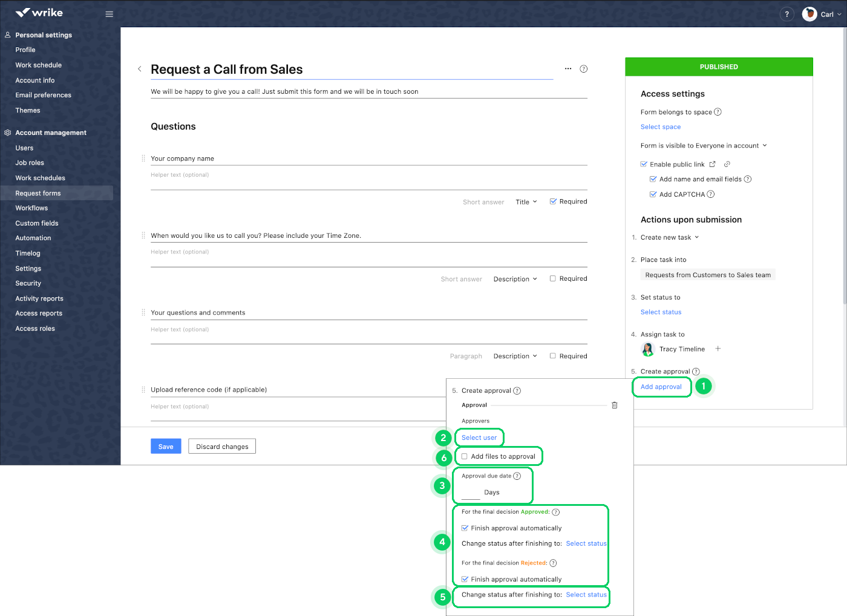The height and width of the screenshot is (616, 847).
Task: Click the blue Save button
Action: tap(166, 447)
